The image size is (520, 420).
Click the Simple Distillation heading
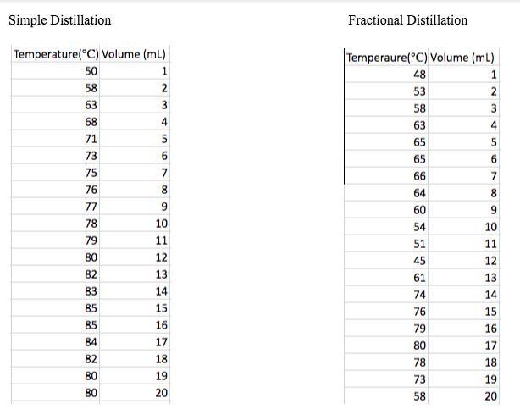59,20
